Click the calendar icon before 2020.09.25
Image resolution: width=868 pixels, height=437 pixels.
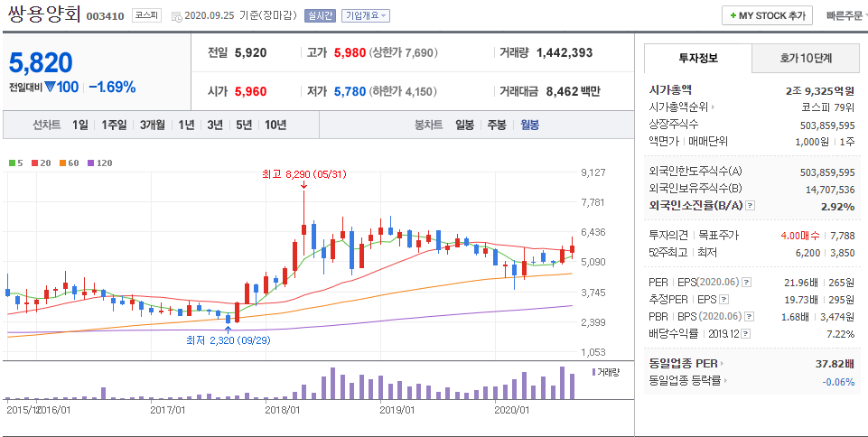point(177,17)
